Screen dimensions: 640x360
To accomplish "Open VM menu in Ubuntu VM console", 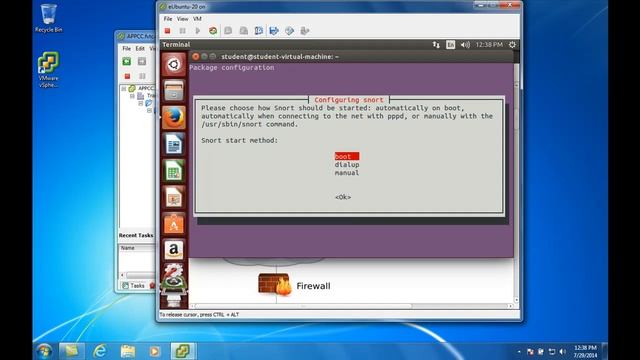I will coord(197,19).
